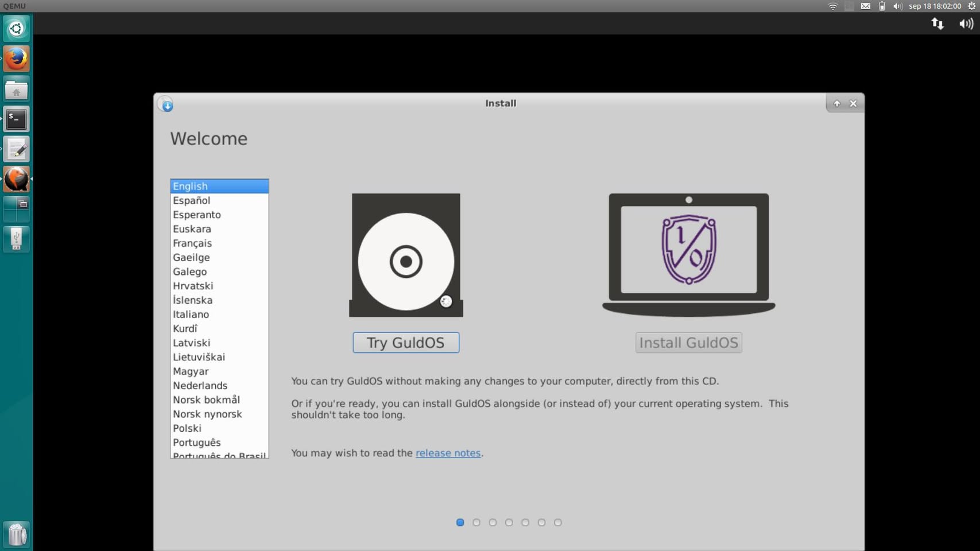Choose Kurdî as the language
Viewport: 980px width, 551px height.
point(219,328)
